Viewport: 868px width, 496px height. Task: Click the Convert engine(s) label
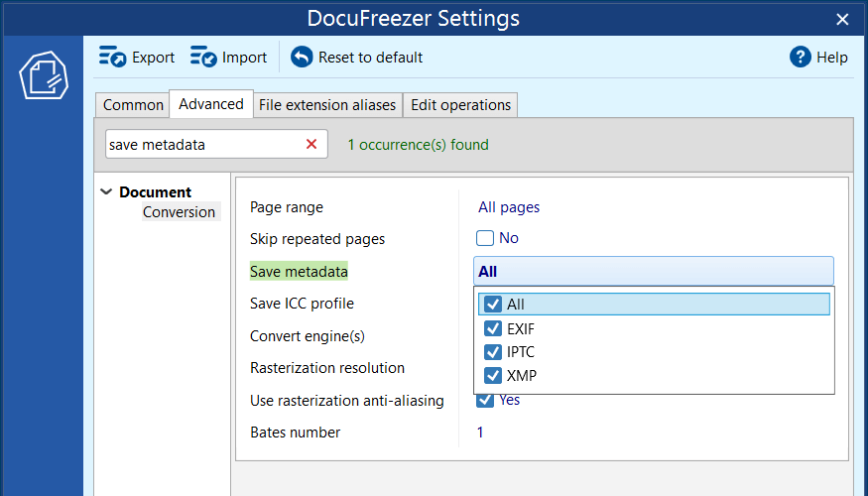(308, 336)
